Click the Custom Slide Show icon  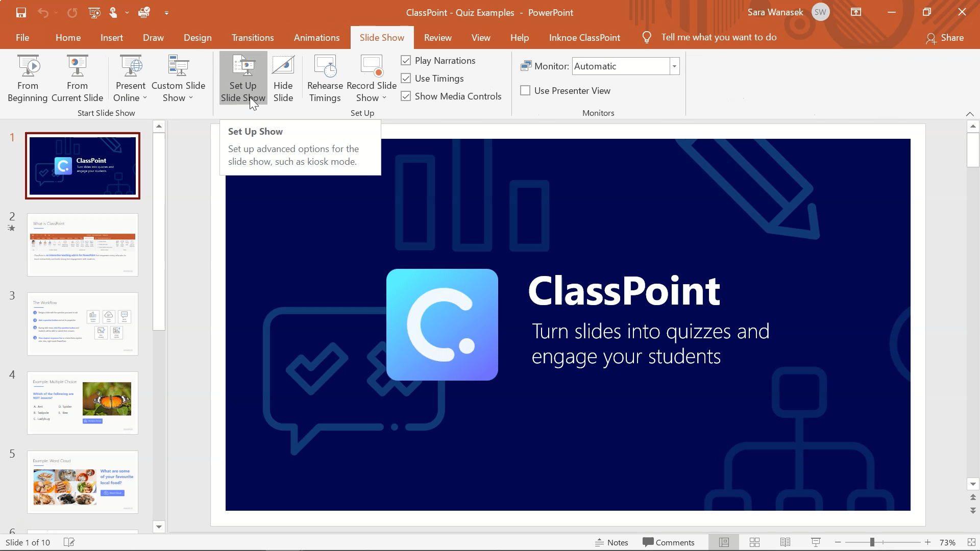[178, 79]
